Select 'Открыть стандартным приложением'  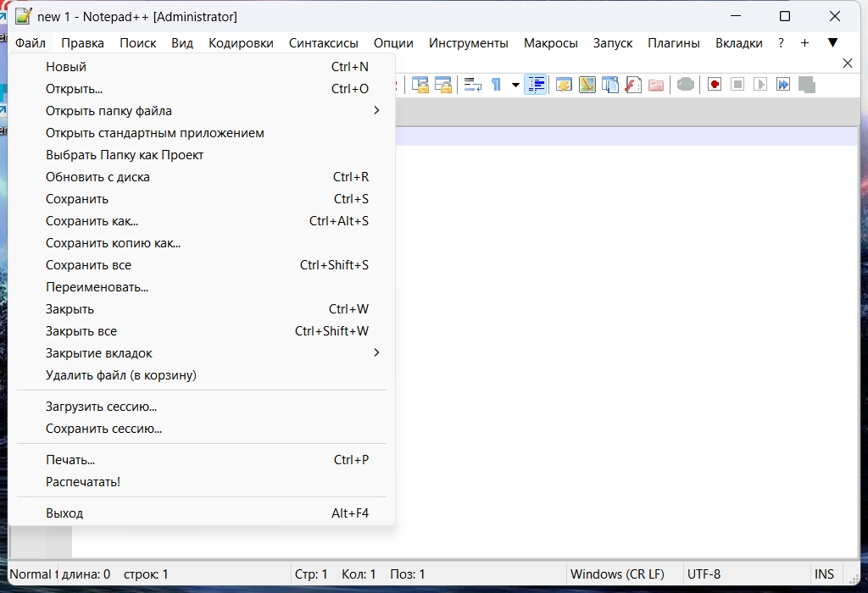point(202,133)
